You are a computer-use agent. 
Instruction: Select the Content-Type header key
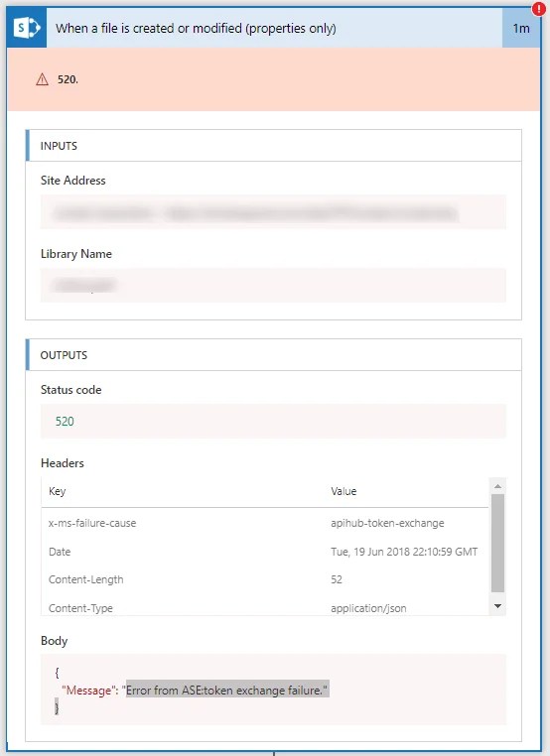click(80, 608)
